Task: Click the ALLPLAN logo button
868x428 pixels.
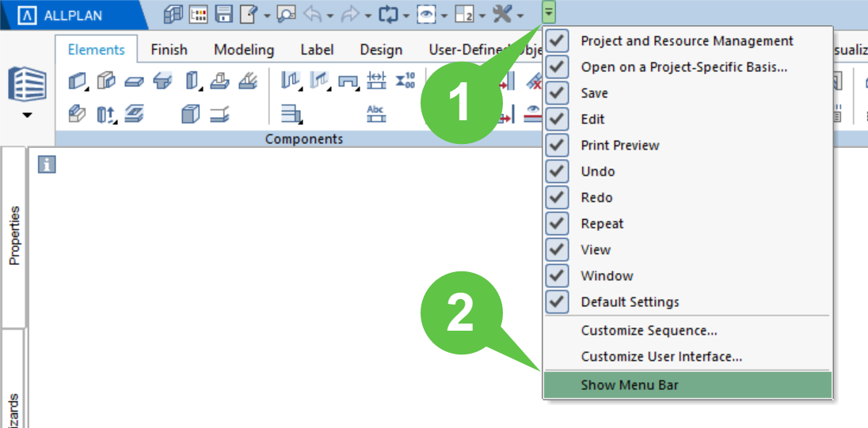Action: tap(73, 15)
